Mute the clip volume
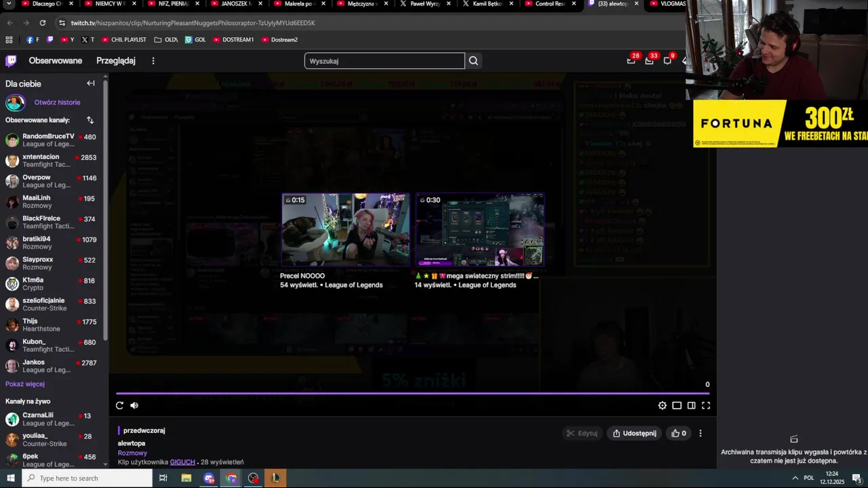This screenshot has height=488, width=868. click(134, 405)
